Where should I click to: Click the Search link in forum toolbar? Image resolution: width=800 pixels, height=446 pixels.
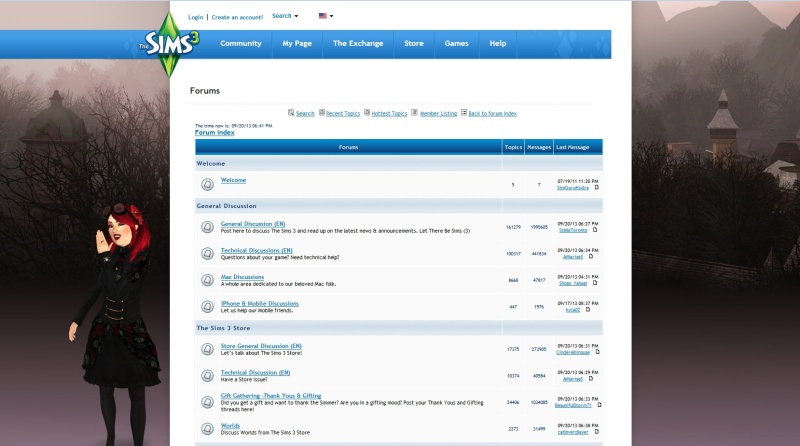tap(305, 114)
